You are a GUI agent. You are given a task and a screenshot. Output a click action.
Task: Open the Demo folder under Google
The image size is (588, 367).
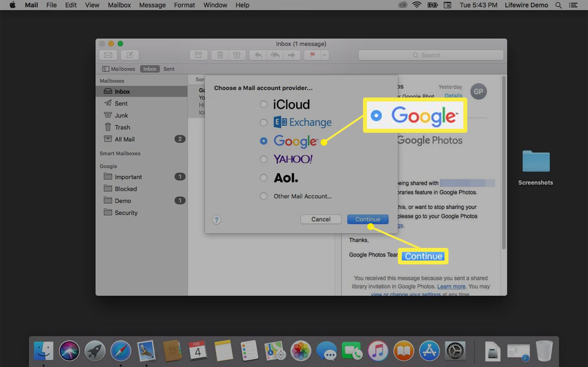coord(142,201)
